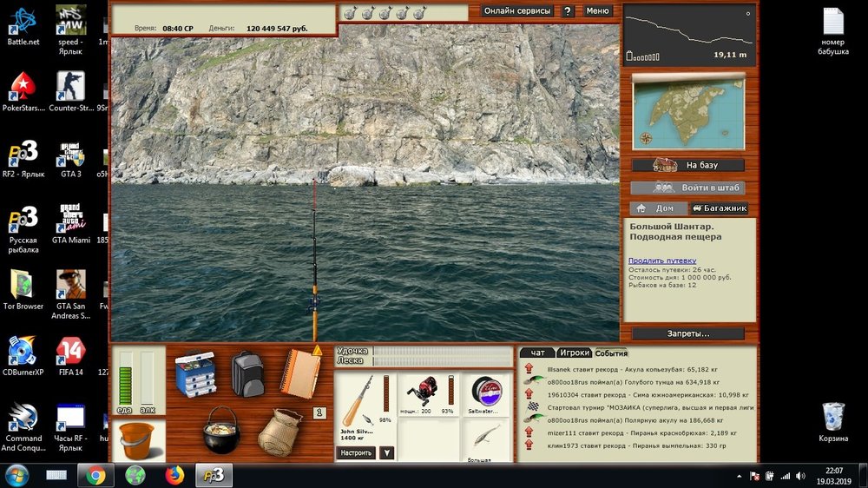
Task: Toggle to Багажник view
Action: [x=719, y=208]
